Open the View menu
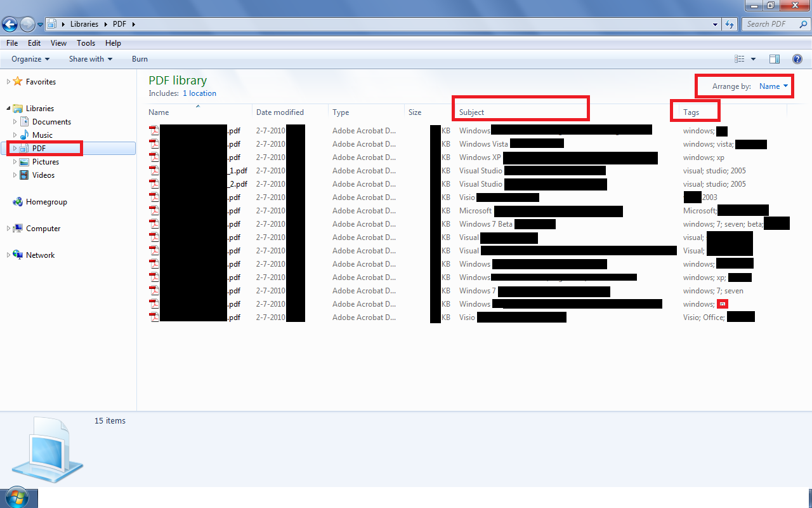Viewport: 812px width, 508px height. pyautogui.click(x=58, y=43)
